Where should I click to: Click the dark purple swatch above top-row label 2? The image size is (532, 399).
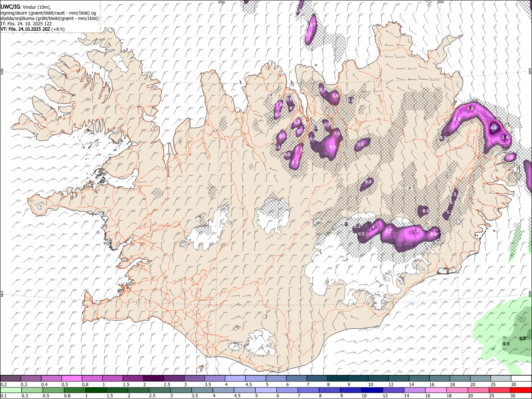tap(153, 378)
